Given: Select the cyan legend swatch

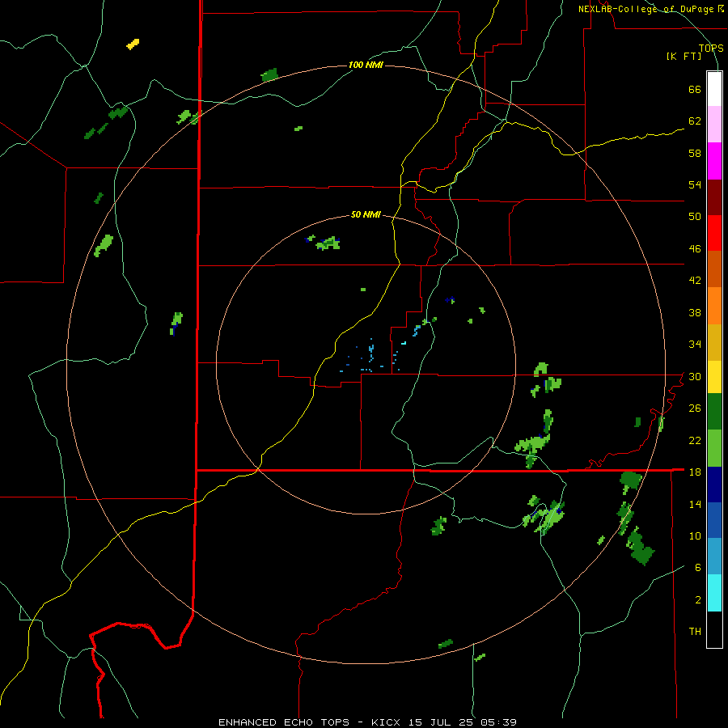Looking at the screenshot, I should click(714, 593).
